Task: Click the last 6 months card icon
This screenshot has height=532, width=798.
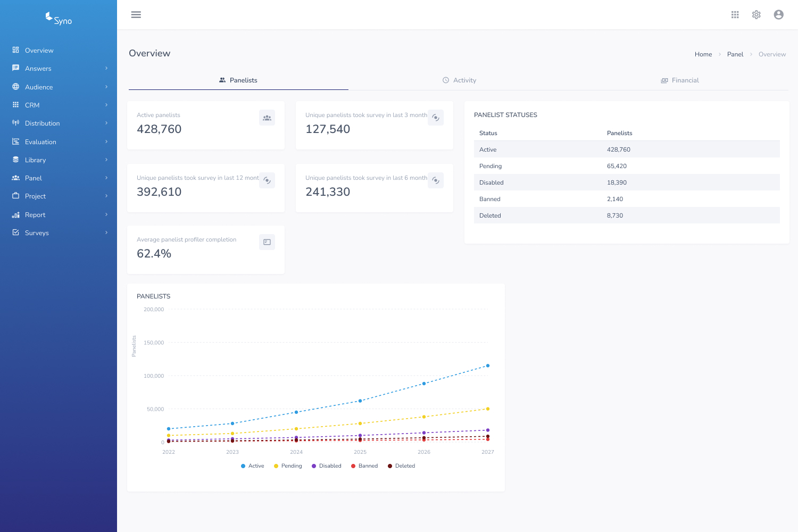Action: [436, 181]
